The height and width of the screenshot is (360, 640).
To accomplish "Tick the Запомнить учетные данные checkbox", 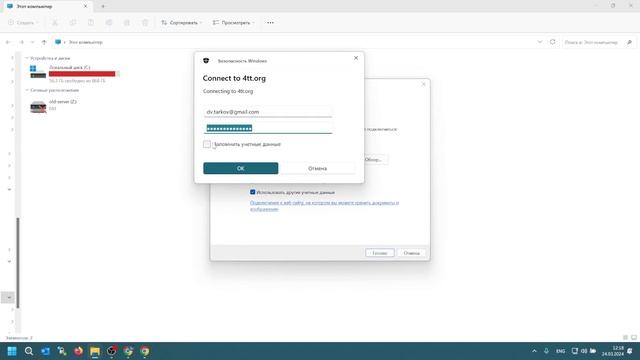I will tap(207, 144).
